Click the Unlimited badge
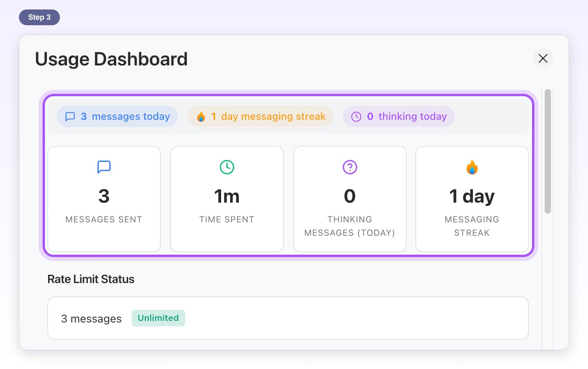The image size is (588, 369). (158, 318)
